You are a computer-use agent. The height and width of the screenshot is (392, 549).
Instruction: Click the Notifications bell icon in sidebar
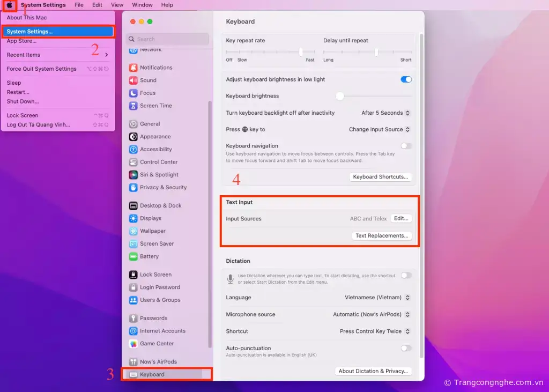pyautogui.click(x=133, y=68)
